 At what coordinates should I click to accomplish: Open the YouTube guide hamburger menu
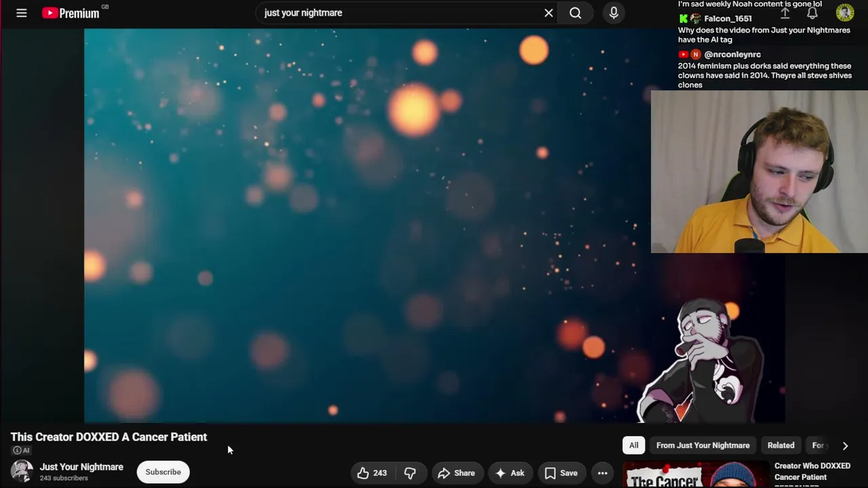tap(22, 13)
